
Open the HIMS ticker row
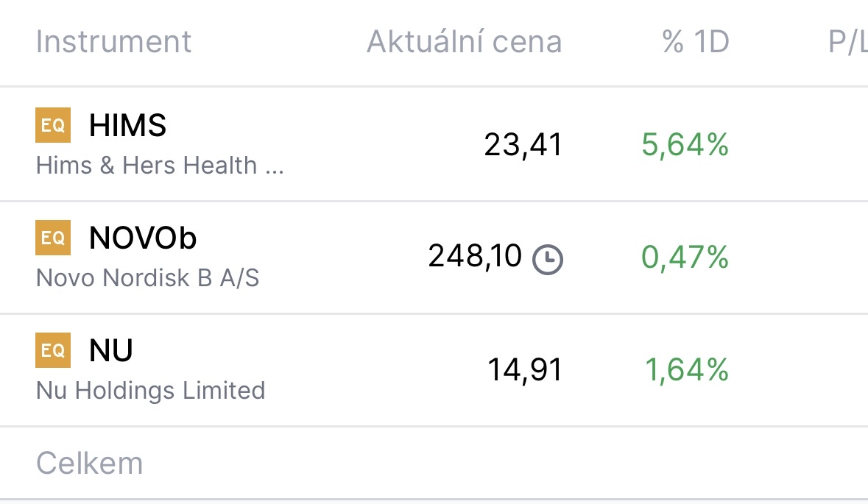coord(127,126)
